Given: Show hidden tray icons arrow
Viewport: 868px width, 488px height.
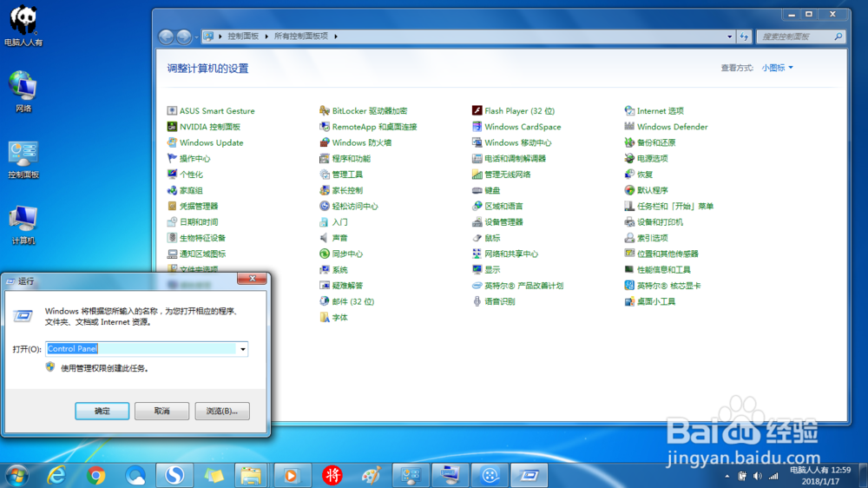Looking at the screenshot, I should pyautogui.click(x=727, y=476).
